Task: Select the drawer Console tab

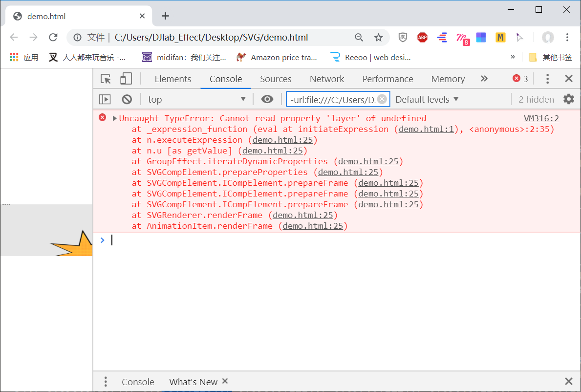Action: [x=138, y=382]
